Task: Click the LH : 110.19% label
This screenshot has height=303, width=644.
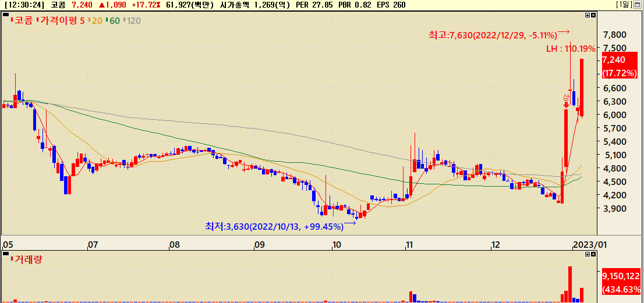Action: [571, 49]
